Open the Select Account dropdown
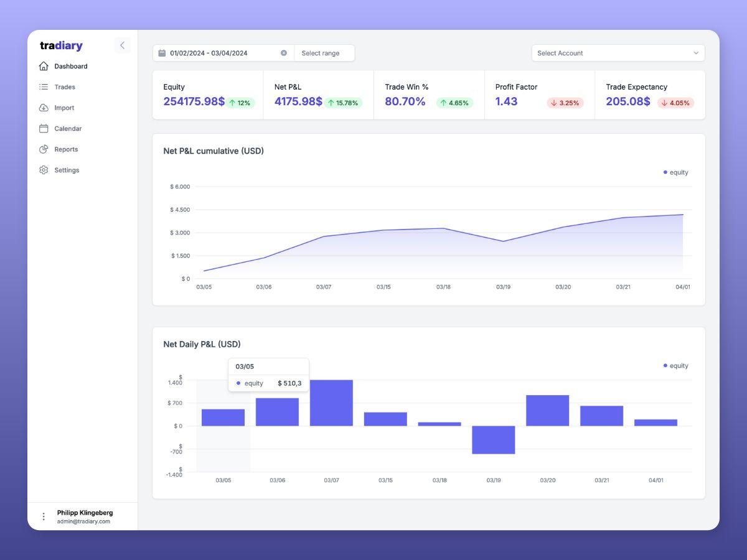 [618, 53]
